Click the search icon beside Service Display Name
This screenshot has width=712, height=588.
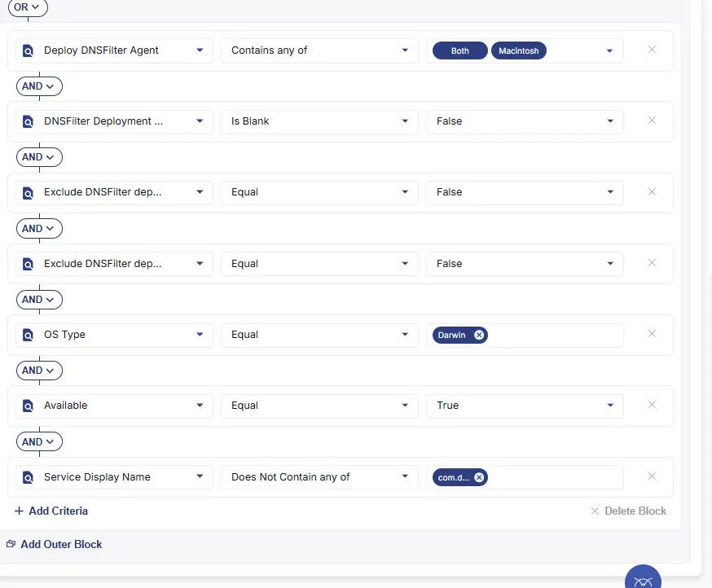coord(28,477)
